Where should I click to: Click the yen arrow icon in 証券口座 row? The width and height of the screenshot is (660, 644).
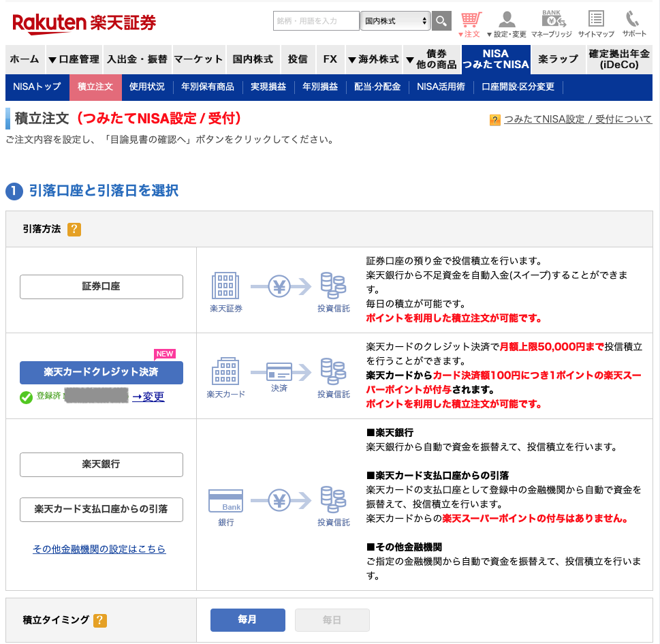pyautogui.click(x=281, y=286)
